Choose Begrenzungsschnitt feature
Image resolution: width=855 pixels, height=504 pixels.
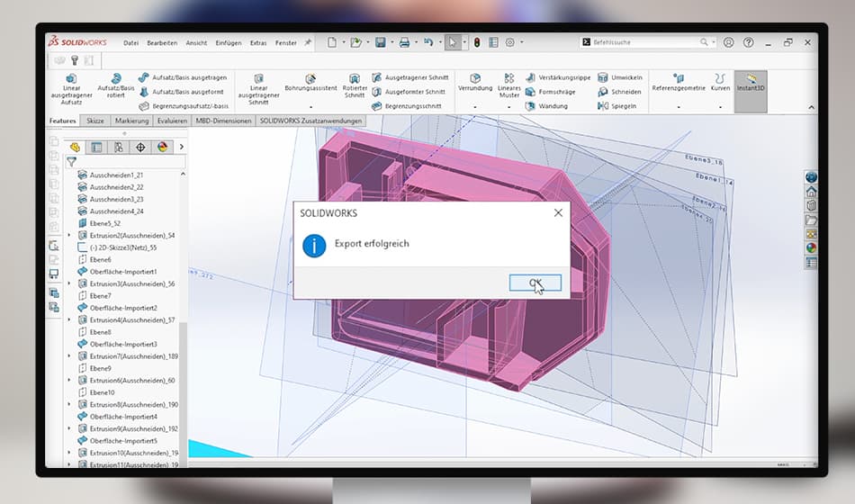[407, 106]
